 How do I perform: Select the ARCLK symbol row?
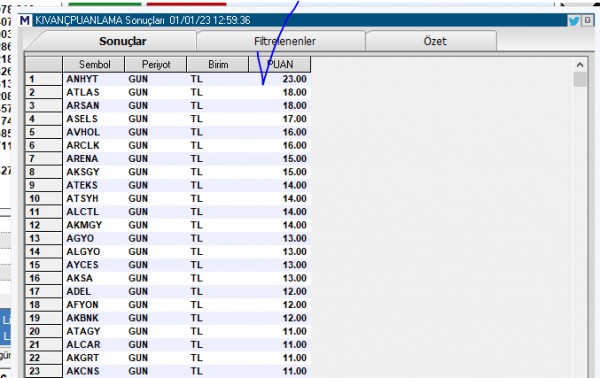click(x=168, y=145)
